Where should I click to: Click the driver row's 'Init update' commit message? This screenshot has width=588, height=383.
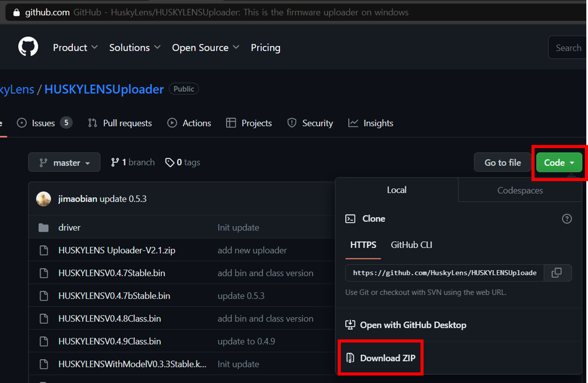click(x=238, y=227)
